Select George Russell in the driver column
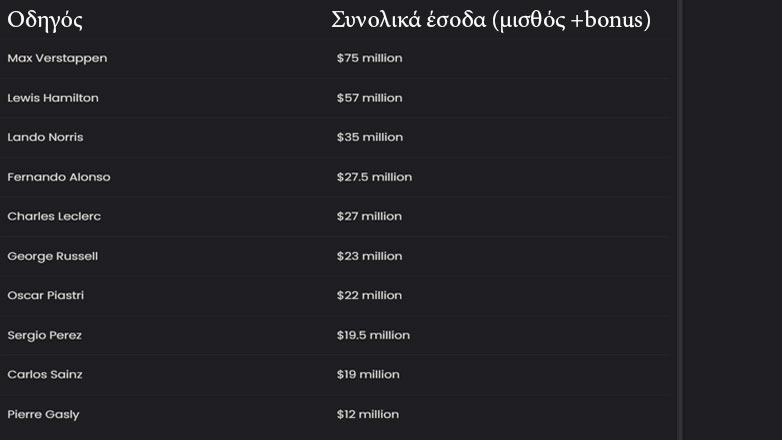 tap(53, 256)
